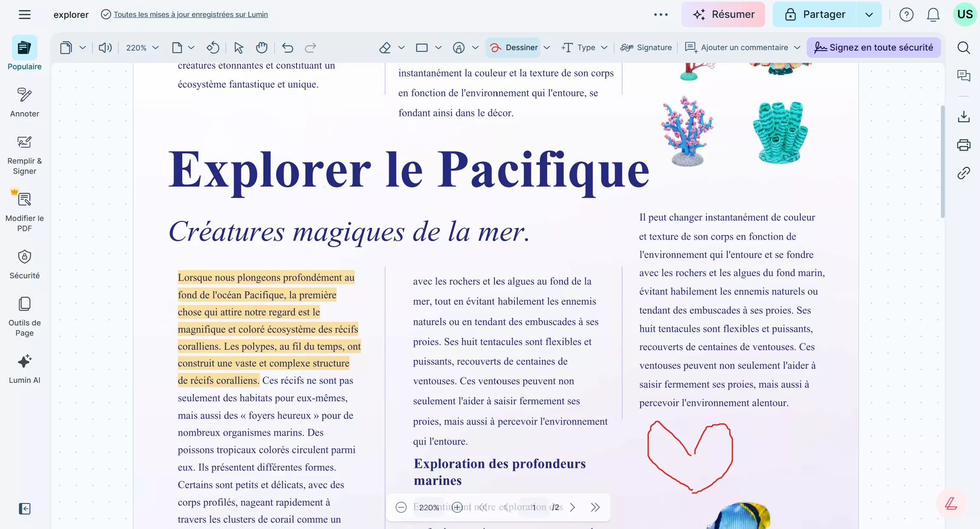The image size is (980, 529).
Task: Click Ajouter un commentaire tool
Action: [737, 48]
